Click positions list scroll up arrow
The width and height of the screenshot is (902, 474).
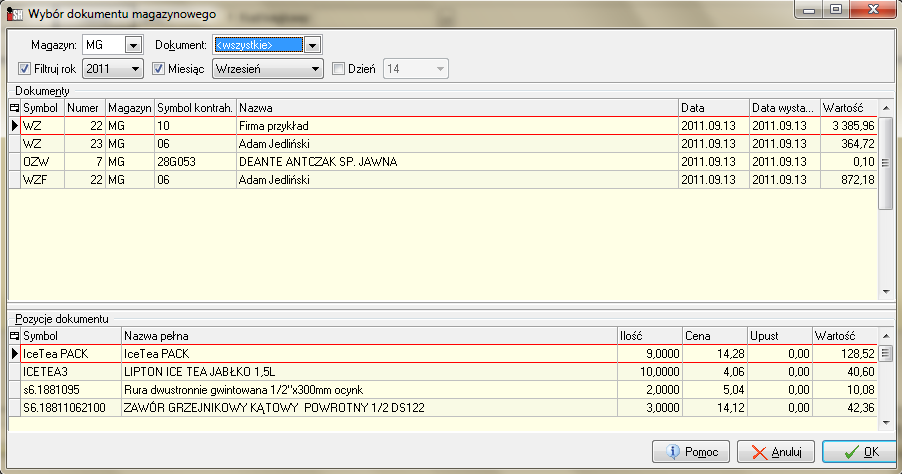[886, 335]
